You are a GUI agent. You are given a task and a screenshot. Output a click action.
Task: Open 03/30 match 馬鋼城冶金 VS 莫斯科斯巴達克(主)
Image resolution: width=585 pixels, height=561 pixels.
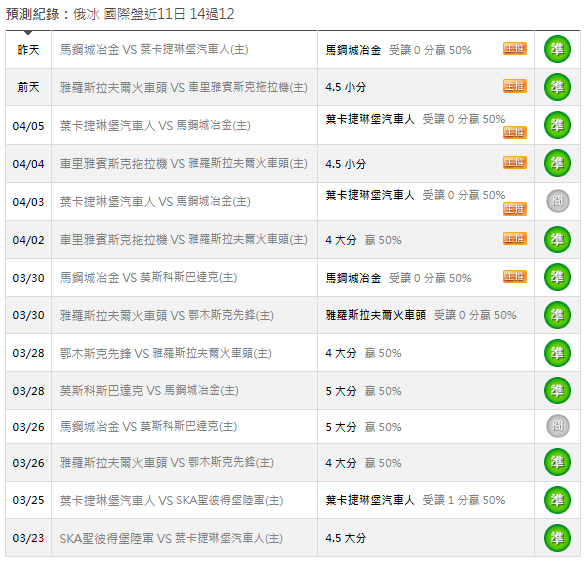pyautogui.click(x=148, y=278)
